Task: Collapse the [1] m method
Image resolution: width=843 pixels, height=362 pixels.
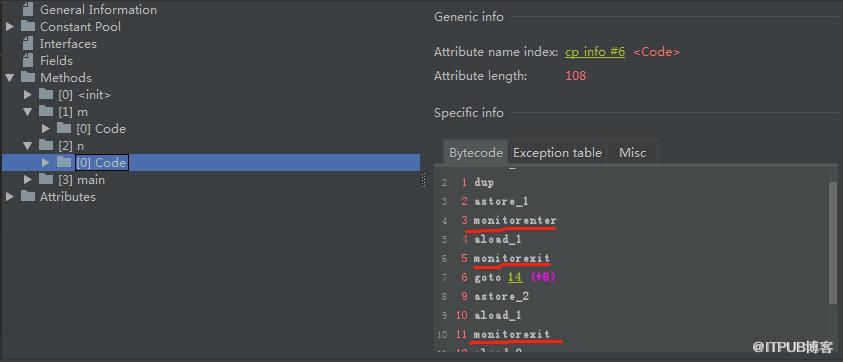Action: (28, 112)
